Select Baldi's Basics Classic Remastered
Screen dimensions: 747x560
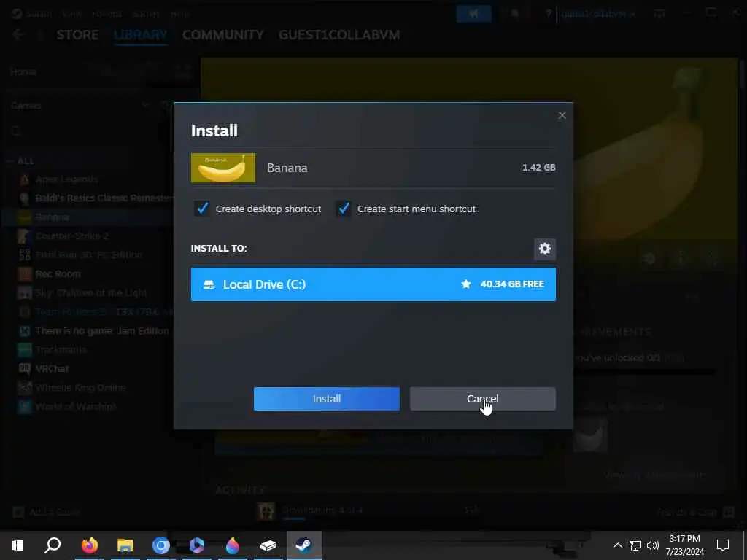[x=104, y=198]
